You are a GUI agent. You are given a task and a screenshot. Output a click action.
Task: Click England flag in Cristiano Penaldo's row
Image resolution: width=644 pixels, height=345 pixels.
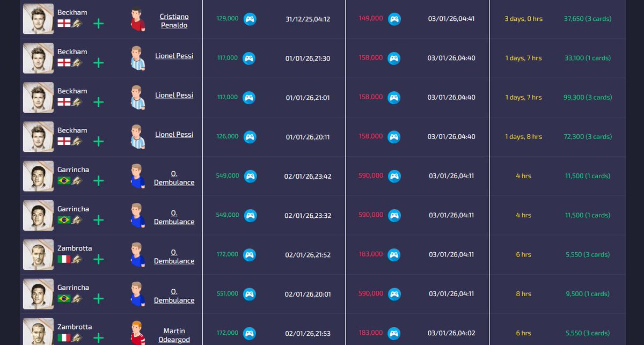(64, 23)
